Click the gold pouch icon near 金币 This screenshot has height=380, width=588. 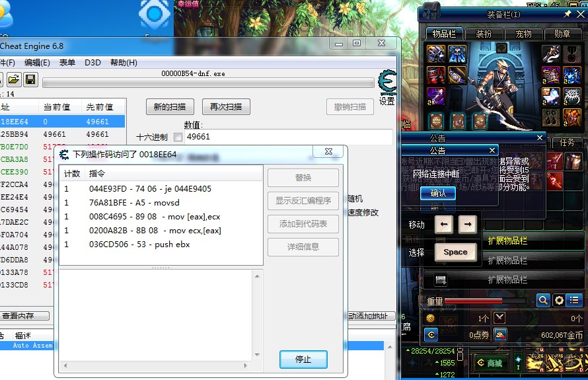500,334
